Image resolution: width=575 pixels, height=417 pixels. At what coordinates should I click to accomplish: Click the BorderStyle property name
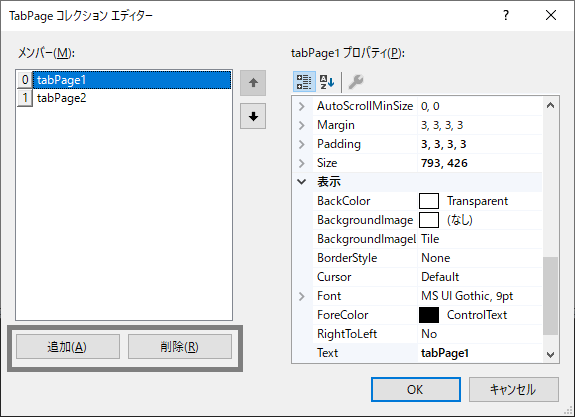pyautogui.click(x=347, y=258)
